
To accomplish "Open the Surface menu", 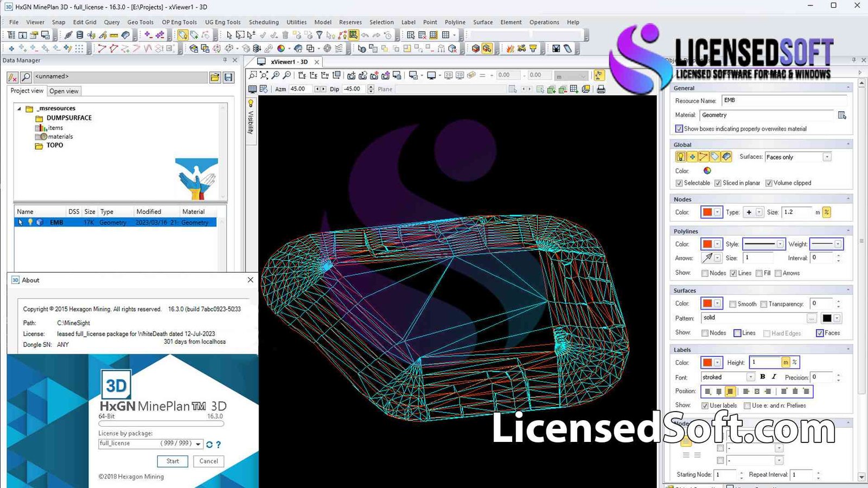I will click(x=482, y=22).
